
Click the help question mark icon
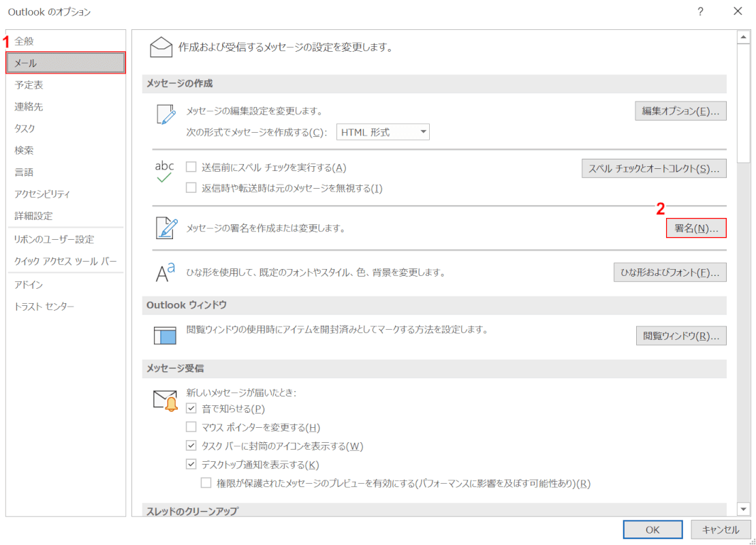(x=701, y=12)
